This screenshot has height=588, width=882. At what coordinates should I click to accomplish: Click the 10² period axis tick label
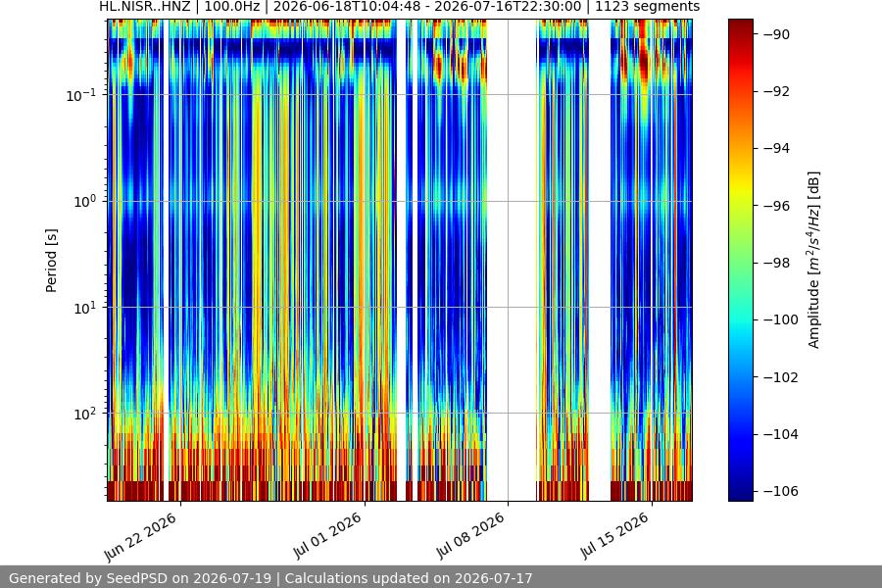click(x=84, y=414)
